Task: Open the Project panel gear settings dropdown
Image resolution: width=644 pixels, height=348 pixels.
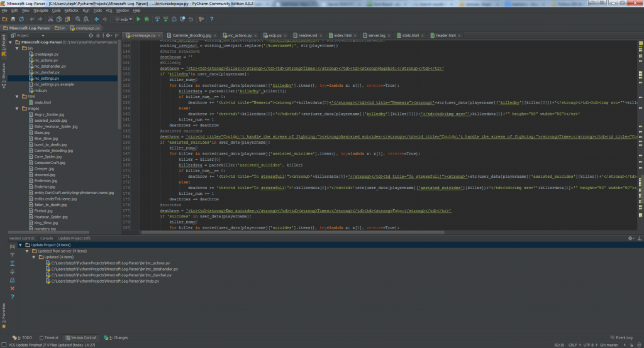Action: (x=109, y=35)
